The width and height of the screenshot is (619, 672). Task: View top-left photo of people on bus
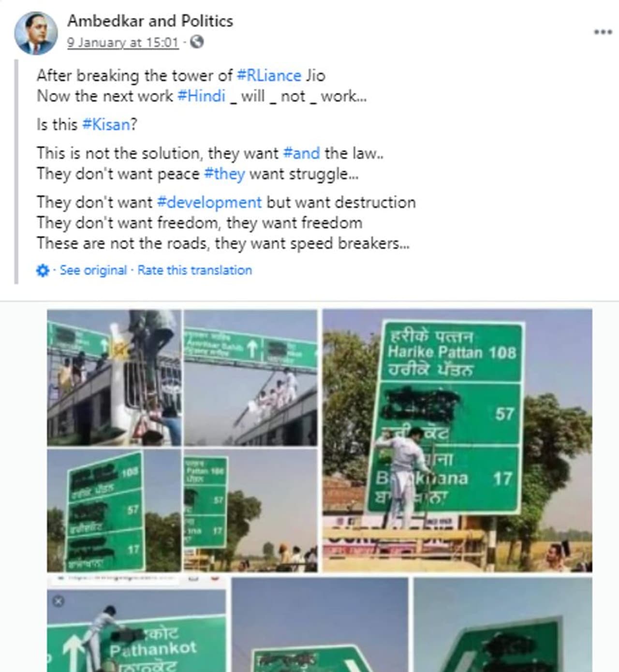114,378
